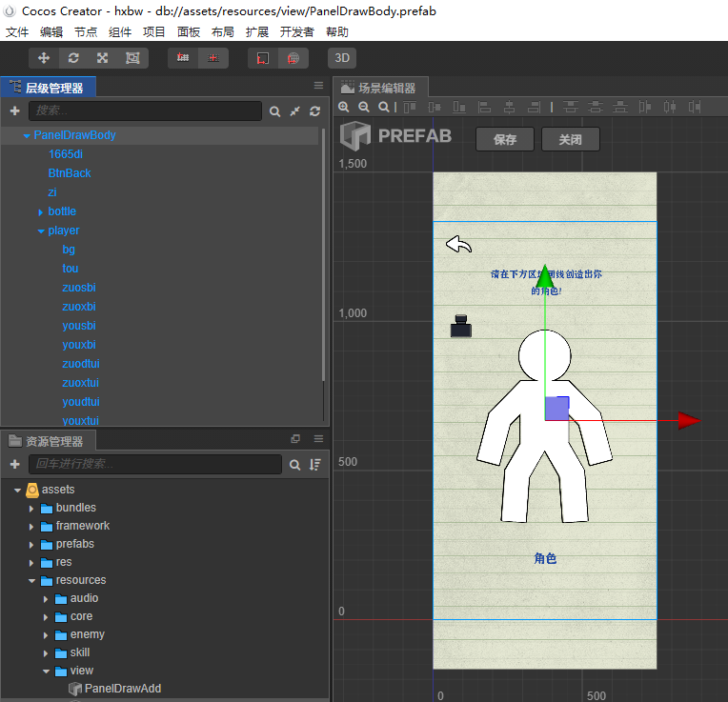The height and width of the screenshot is (702, 728).
Task: Switch to 场景编辑器 tab
Action: (381, 88)
